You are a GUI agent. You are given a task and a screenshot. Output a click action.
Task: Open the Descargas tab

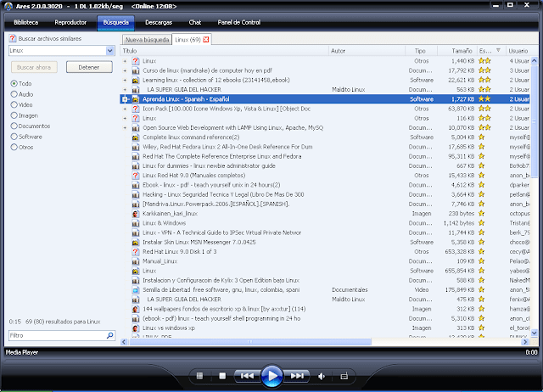click(x=159, y=23)
